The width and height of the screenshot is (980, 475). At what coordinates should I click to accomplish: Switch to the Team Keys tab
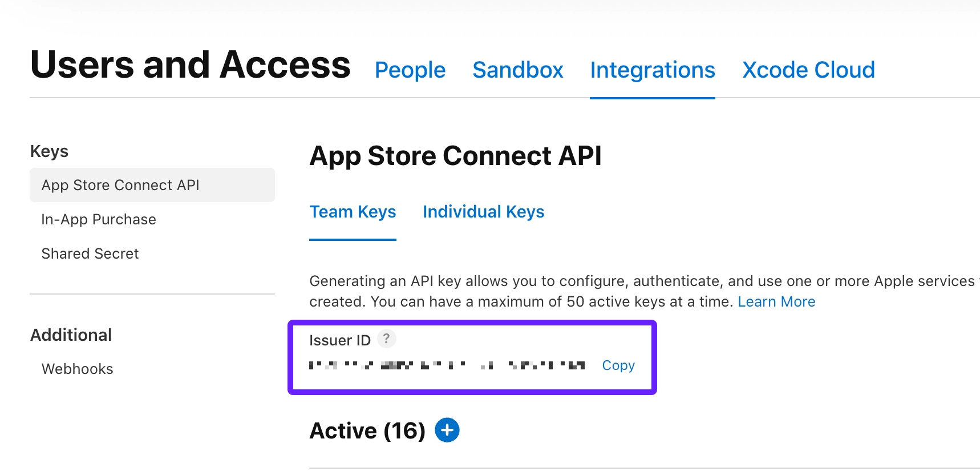[353, 212]
